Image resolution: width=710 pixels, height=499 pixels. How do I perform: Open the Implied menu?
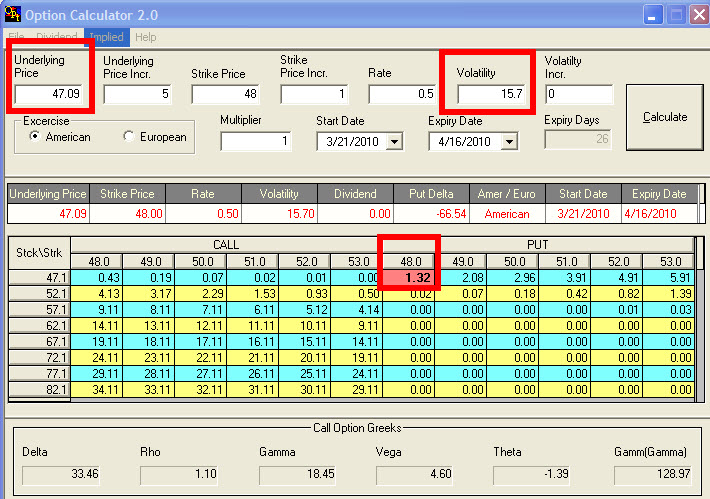point(106,37)
